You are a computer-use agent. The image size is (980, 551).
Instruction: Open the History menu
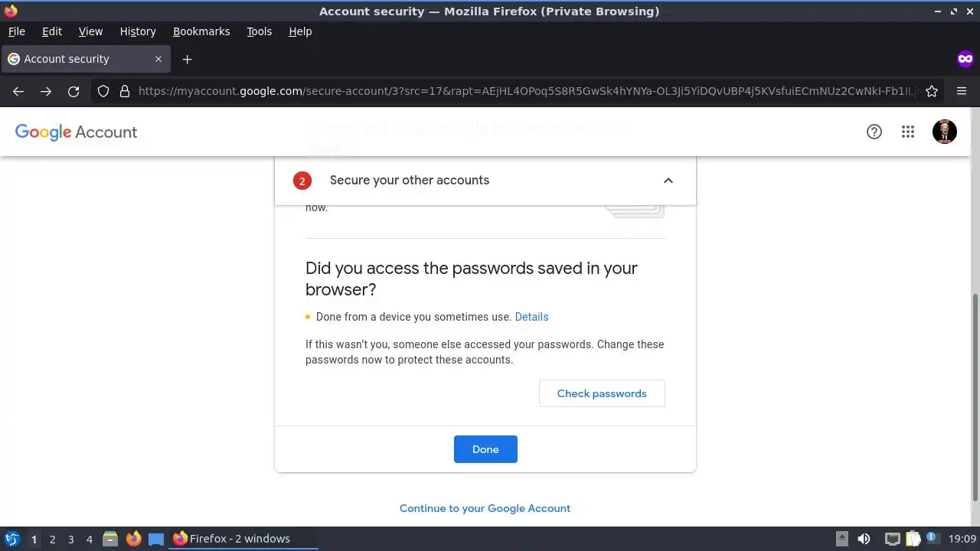pos(138,31)
